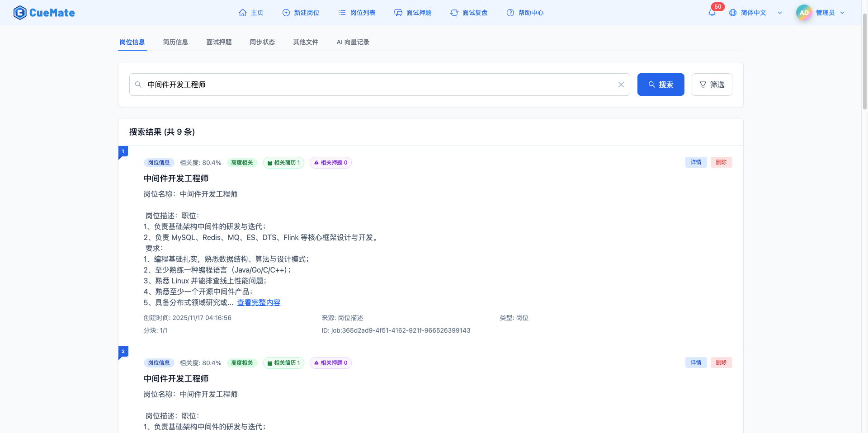Click the CueMate logo
The width and height of the screenshot is (868, 433).
point(44,12)
